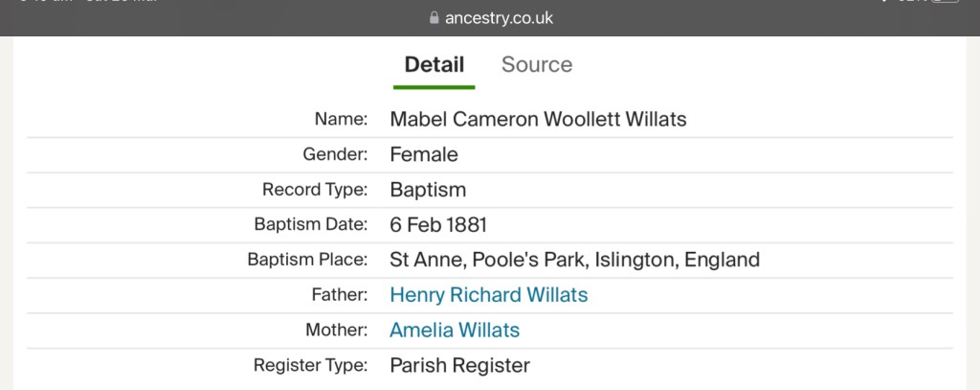Click the name Mabel Cameron Woollett Willats

click(x=538, y=120)
